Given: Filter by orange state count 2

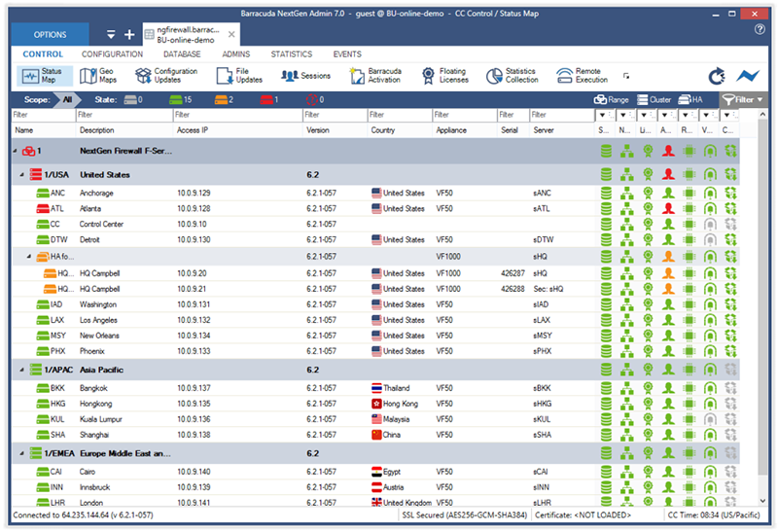Looking at the screenshot, I should point(224,100).
